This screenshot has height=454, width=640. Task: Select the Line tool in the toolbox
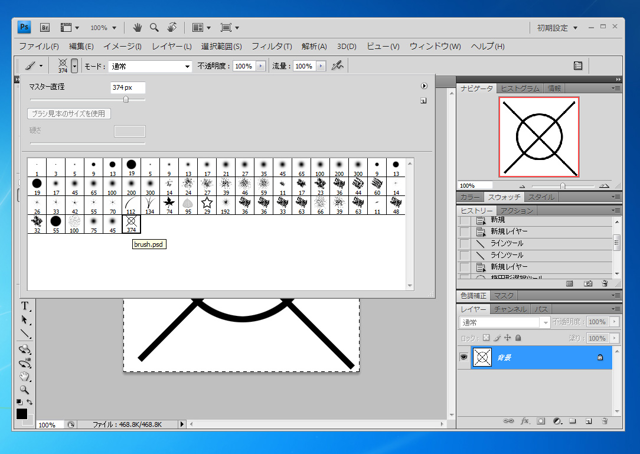[x=24, y=335]
